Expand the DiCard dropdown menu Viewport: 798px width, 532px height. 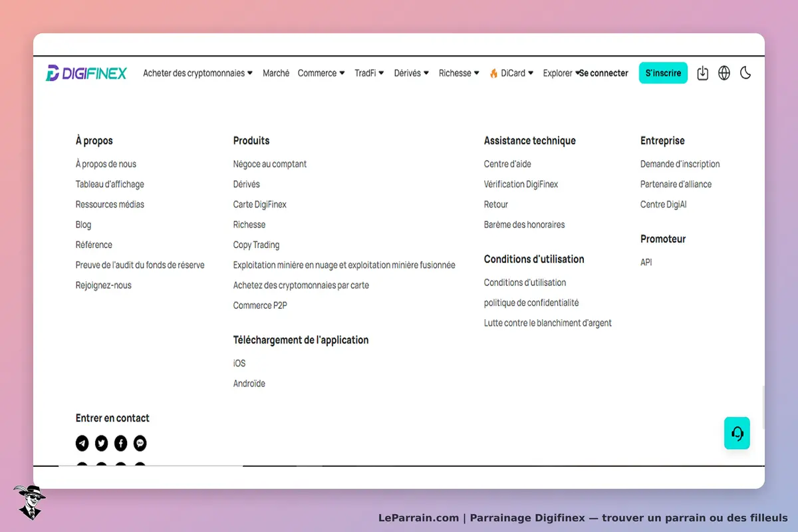pyautogui.click(x=511, y=73)
